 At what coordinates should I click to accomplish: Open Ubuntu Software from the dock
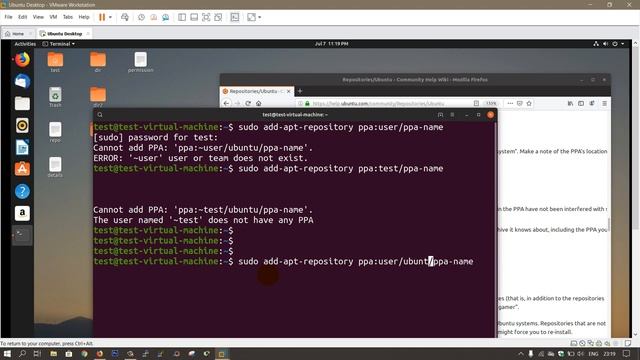pos(22,169)
